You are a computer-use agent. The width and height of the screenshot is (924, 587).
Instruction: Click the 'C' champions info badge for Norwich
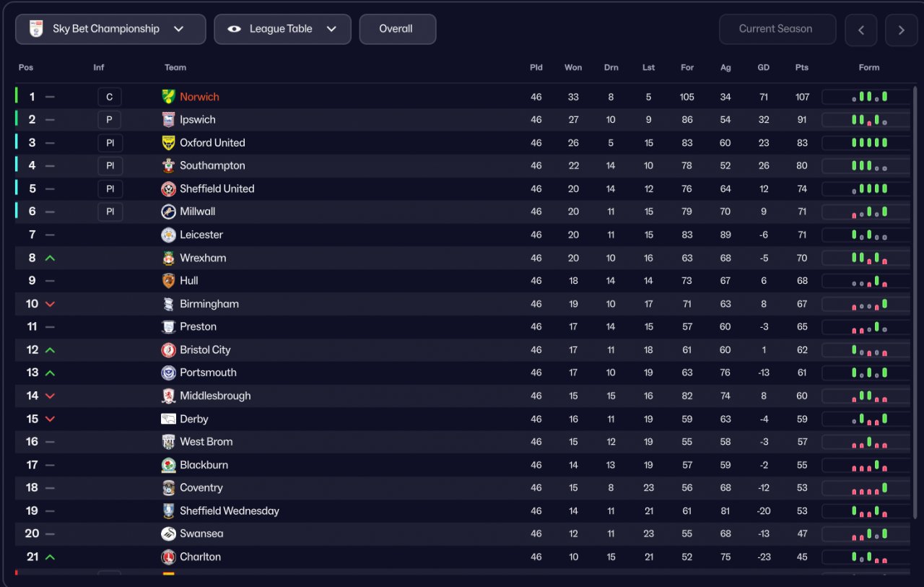110,97
